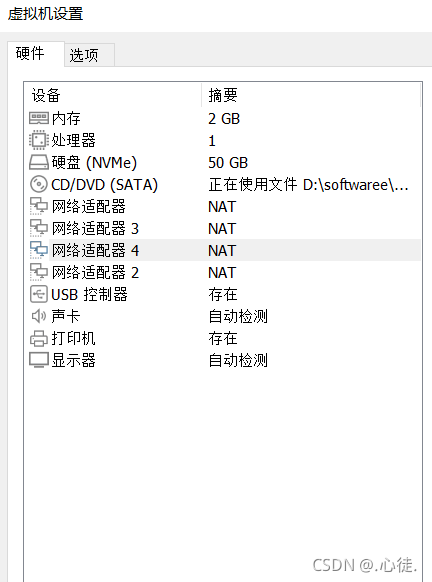Select the unnumbered 网络适配器 label
This screenshot has width=432, height=582.
89,206
